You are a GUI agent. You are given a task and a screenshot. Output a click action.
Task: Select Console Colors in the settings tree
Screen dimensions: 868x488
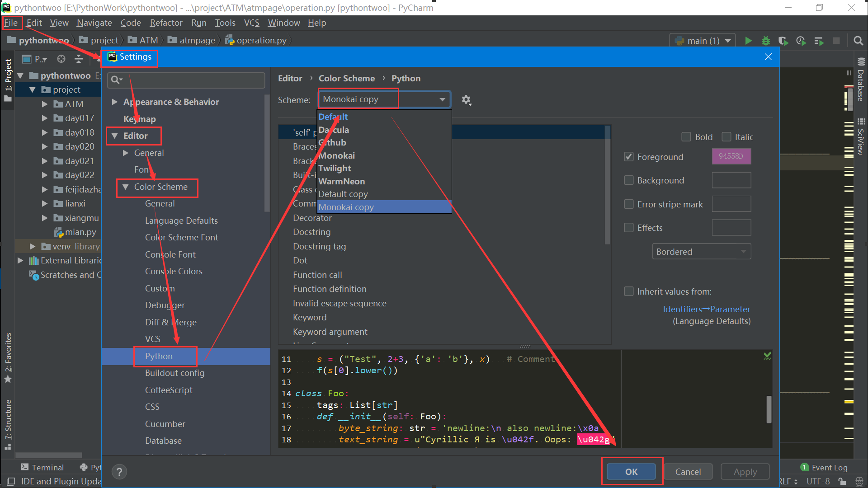click(174, 271)
